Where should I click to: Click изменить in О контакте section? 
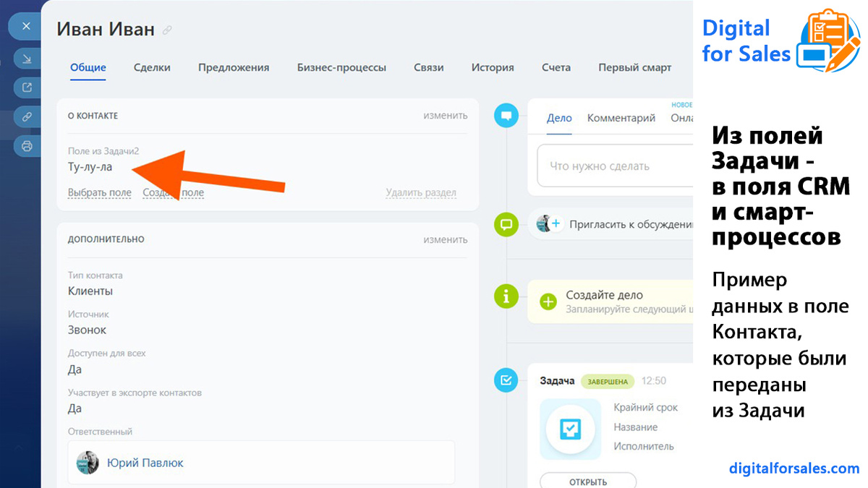point(446,115)
